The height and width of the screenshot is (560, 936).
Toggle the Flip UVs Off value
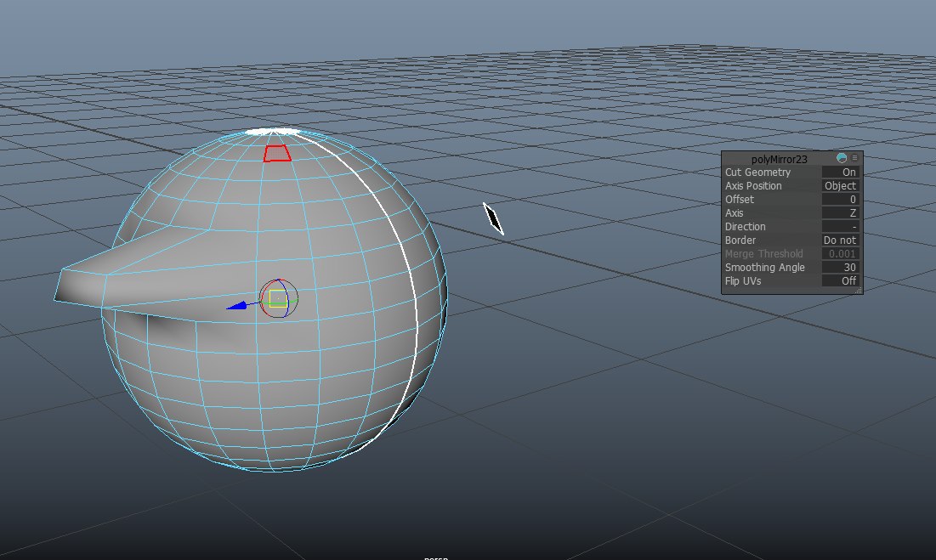(841, 280)
